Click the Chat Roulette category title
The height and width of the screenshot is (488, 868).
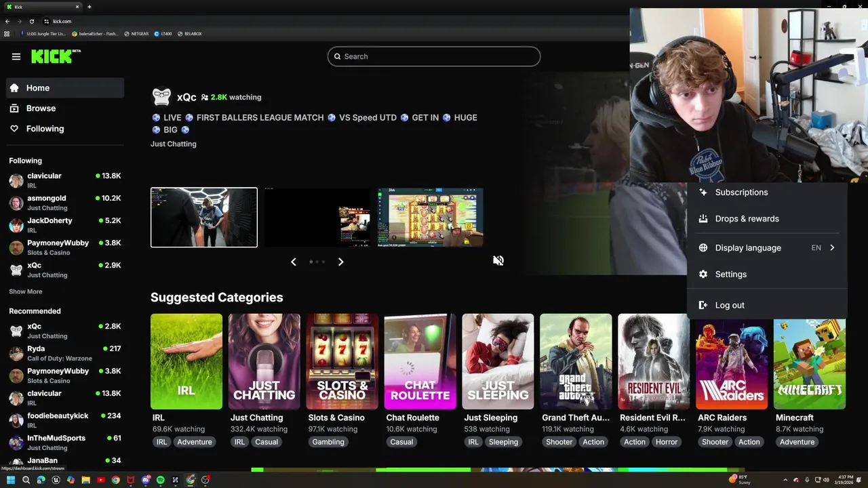[412, 418]
